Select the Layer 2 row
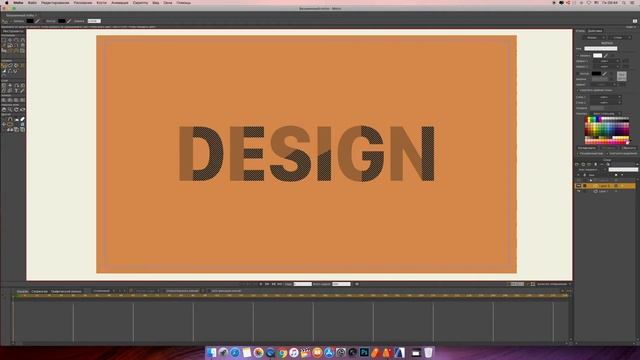Viewport: 640px width, 360px height. pyautogui.click(x=606, y=186)
